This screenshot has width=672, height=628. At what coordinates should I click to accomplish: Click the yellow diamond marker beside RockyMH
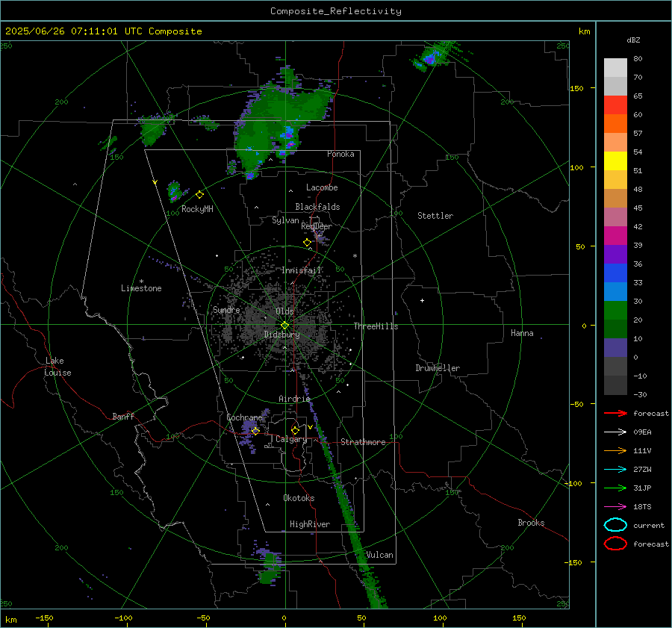click(199, 195)
